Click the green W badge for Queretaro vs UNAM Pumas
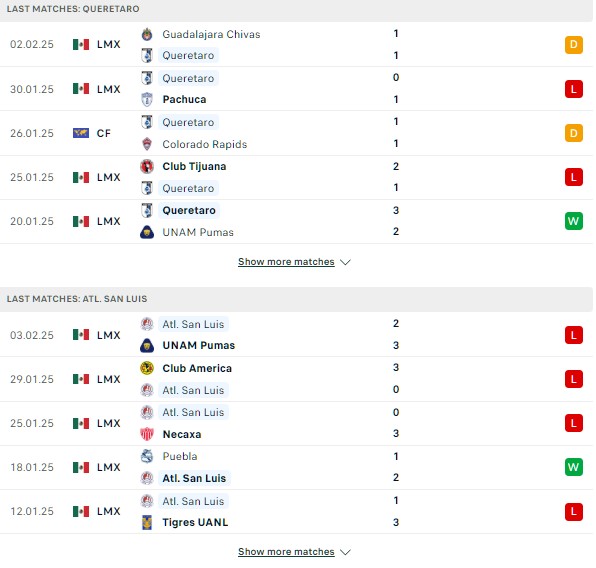 pyautogui.click(x=574, y=221)
